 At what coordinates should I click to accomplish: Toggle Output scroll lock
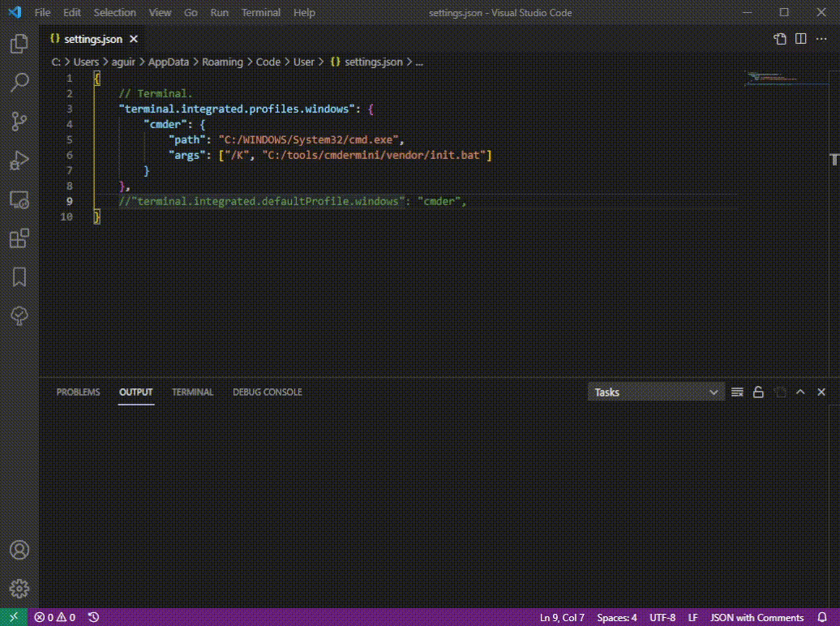[758, 392]
